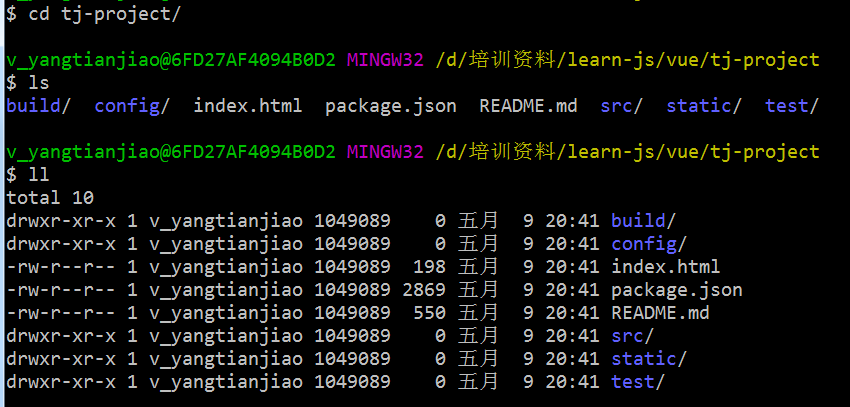Click 'static/' in the ll listing
Image resolution: width=850 pixels, height=407 pixels.
coord(649,359)
